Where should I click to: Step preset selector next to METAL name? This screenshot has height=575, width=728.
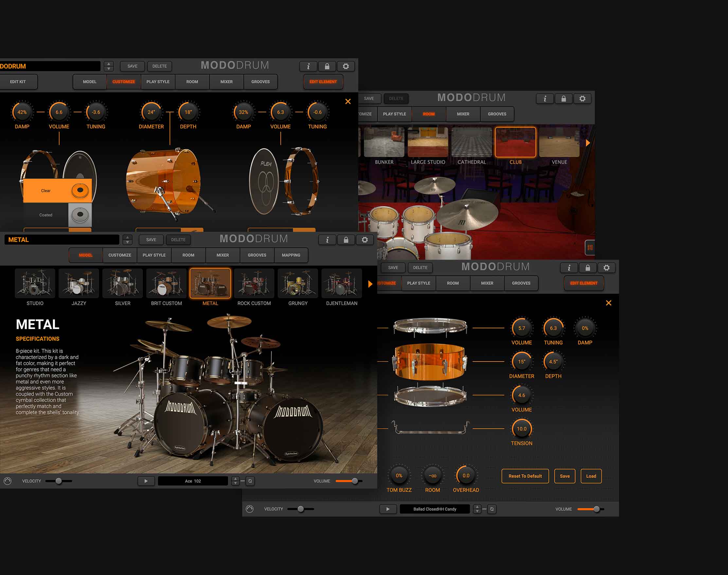[127, 240]
